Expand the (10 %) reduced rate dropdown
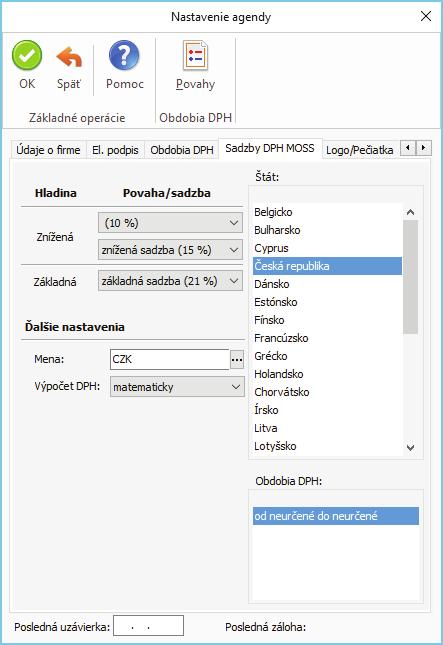 coord(170,223)
